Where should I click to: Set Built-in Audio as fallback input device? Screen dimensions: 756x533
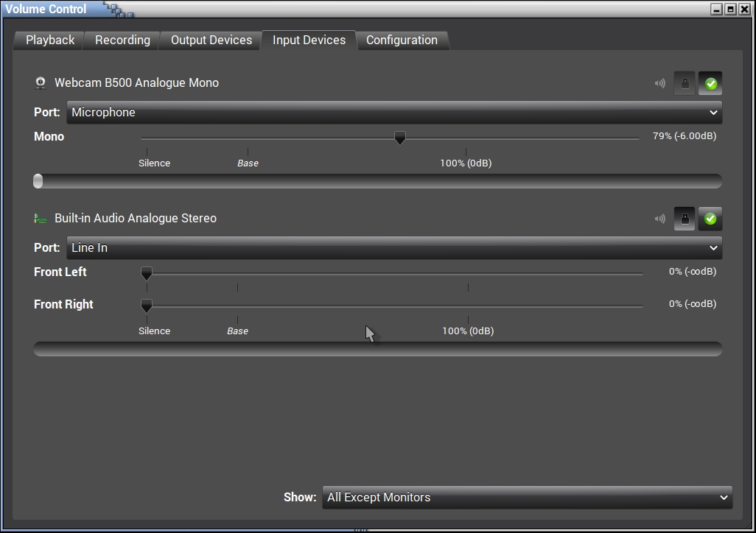tap(710, 219)
